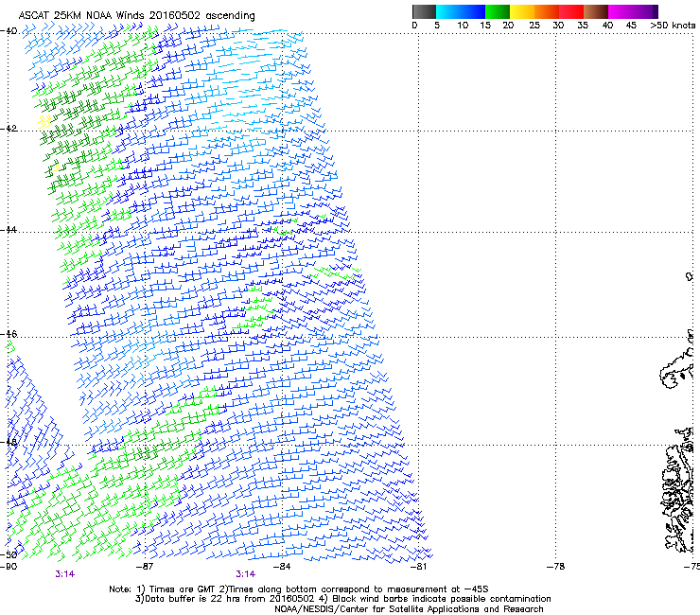Screen dimensions: 700x615
Task: Click the green 15–20 knots color segment
Action: 498,11
